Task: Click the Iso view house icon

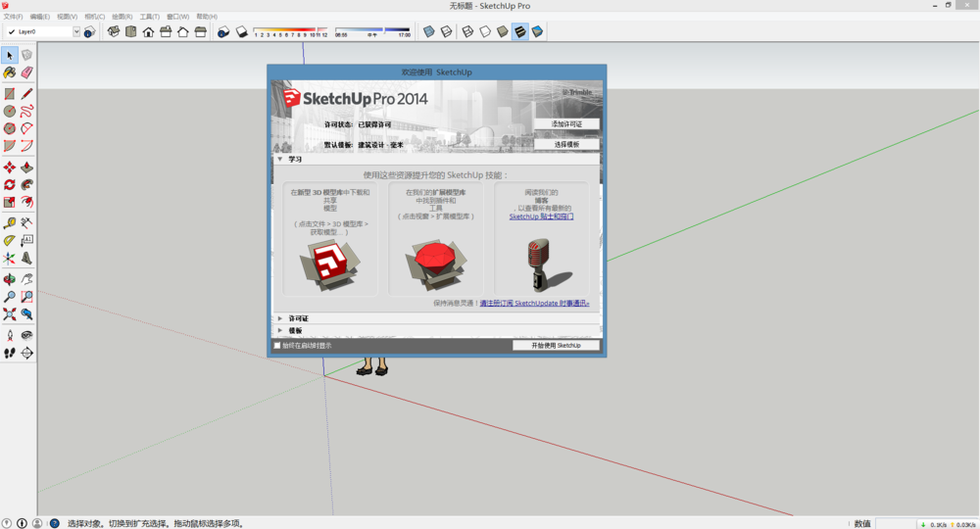Action: click(x=114, y=31)
